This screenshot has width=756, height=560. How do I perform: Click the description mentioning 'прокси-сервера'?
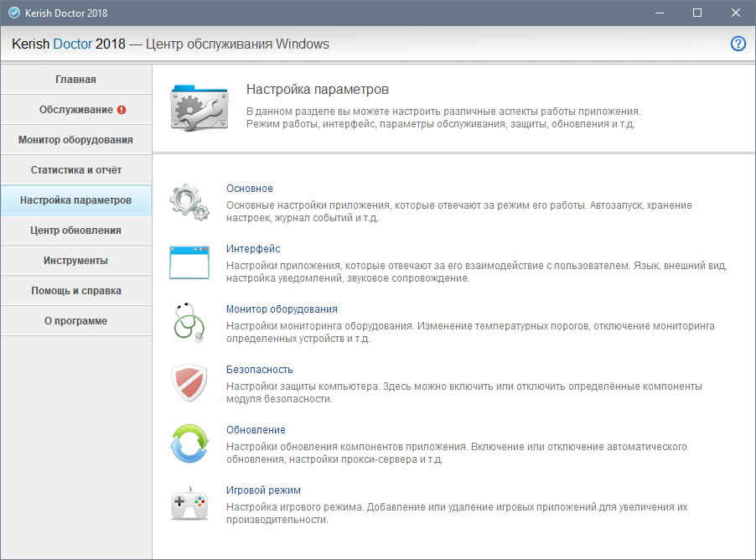pos(457,453)
